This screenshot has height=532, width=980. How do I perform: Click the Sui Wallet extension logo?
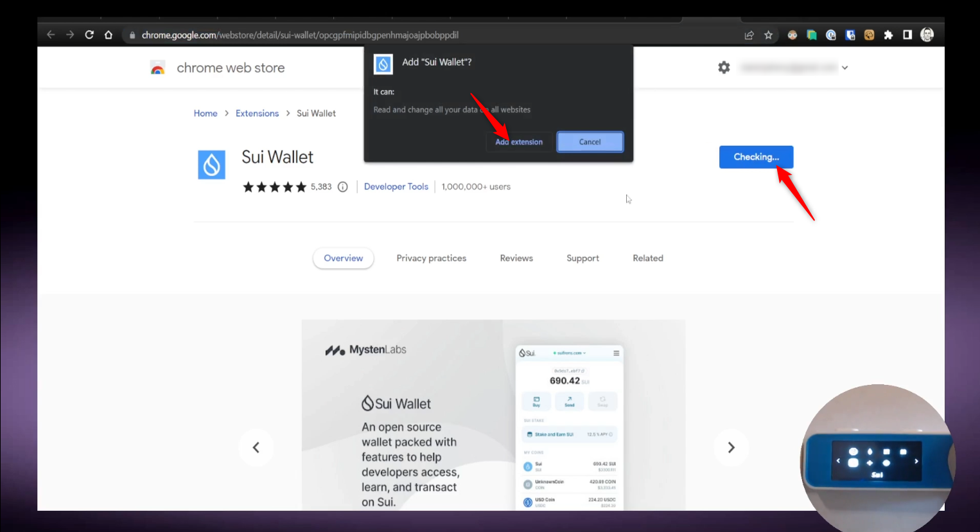(x=211, y=164)
